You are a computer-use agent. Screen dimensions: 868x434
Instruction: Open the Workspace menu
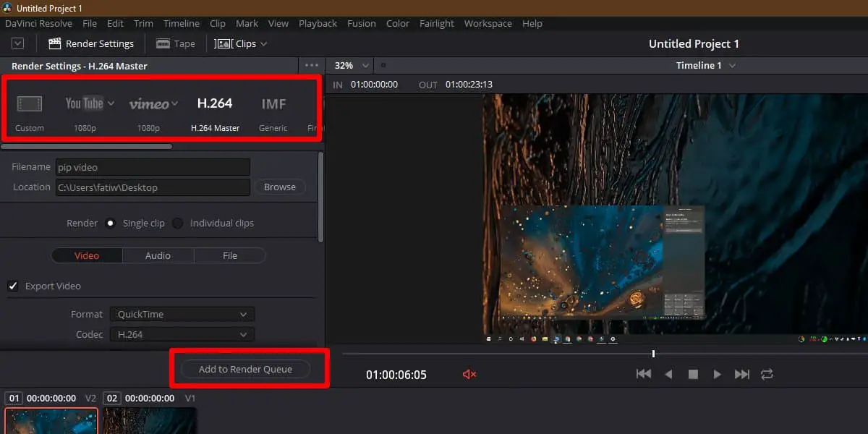coord(488,23)
